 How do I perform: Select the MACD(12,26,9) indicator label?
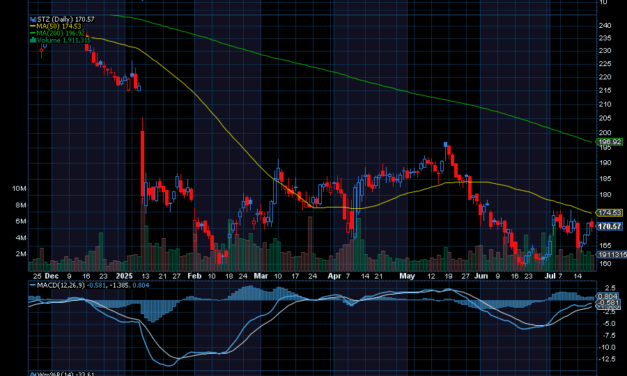61,285
